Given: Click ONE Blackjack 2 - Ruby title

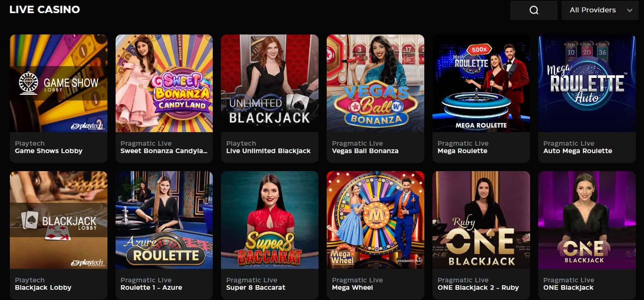Looking at the screenshot, I should coord(478,288).
